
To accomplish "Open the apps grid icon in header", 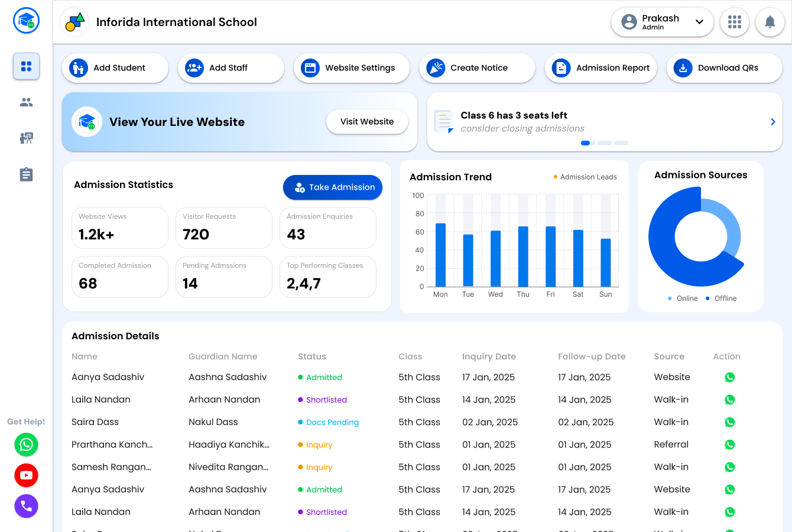I will (734, 22).
